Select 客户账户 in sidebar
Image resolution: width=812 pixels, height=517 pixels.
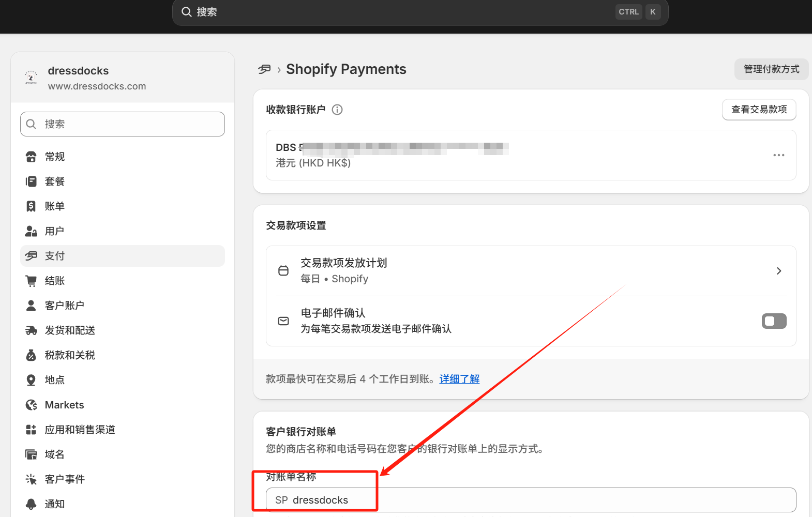click(123, 306)
